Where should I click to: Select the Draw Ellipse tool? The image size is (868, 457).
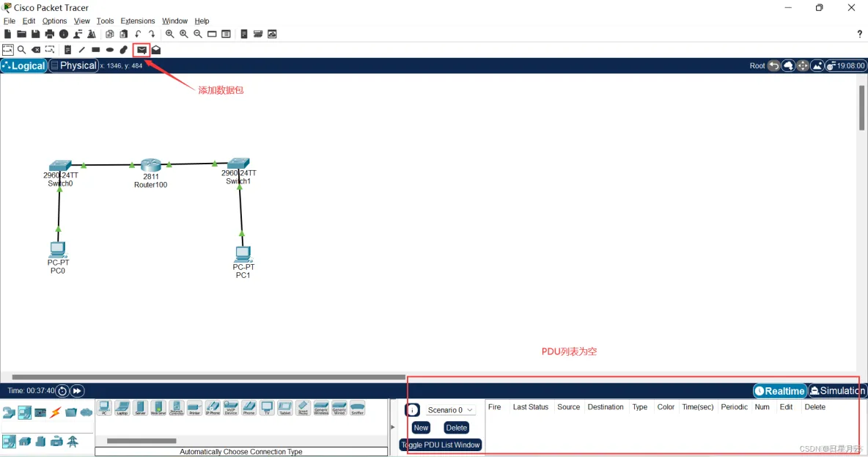tap(110, 50)
